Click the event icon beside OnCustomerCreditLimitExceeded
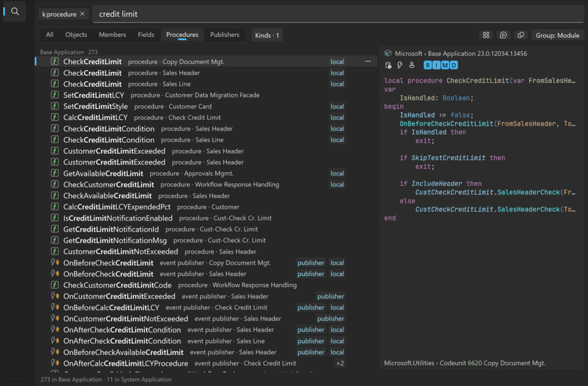 coord(55,296)
